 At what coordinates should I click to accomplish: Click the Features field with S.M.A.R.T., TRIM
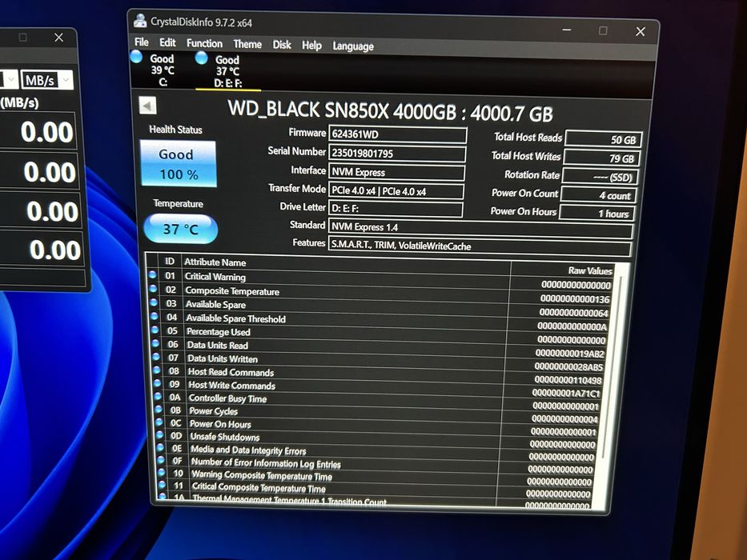click(480, 246)
